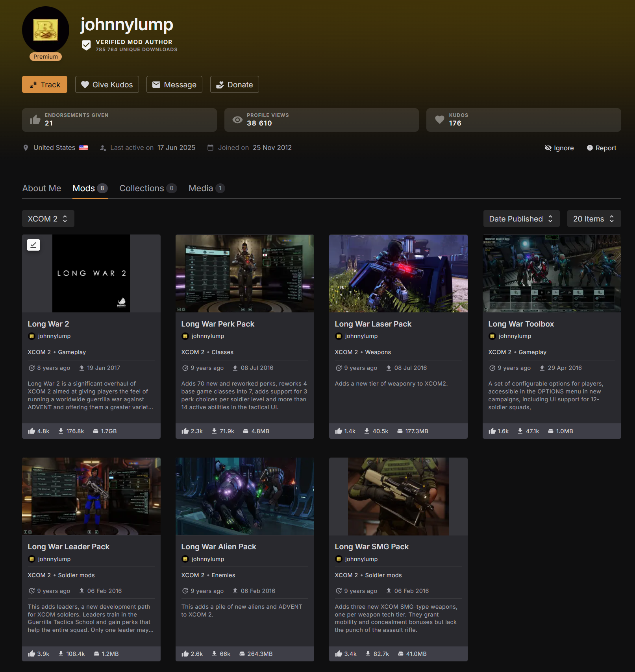Image resolution: width=635 pixels, height=672 pixels.
Task: Click johnnylump author name on Long War Leader Pack
Action: [54, 559]
